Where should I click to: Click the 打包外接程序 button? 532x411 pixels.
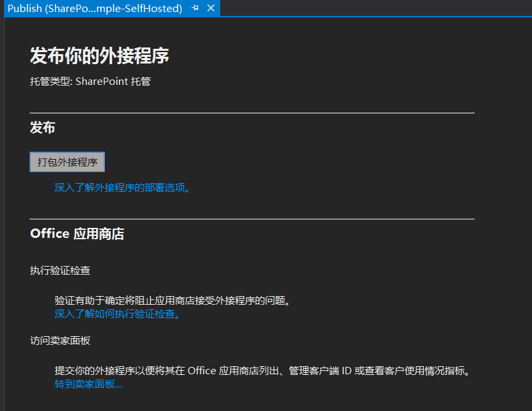coord(67,162)
